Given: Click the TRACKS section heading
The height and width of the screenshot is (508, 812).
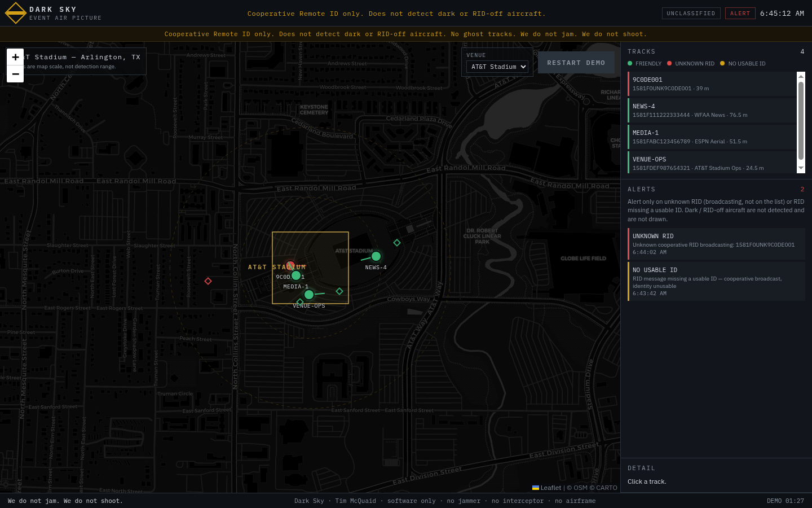Looking at the screenshot, I should tap(642, 51).
